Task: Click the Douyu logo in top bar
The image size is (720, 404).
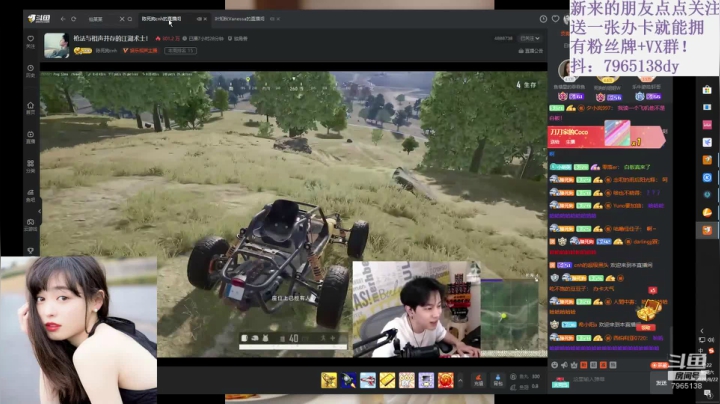Action: click(39, 19)
